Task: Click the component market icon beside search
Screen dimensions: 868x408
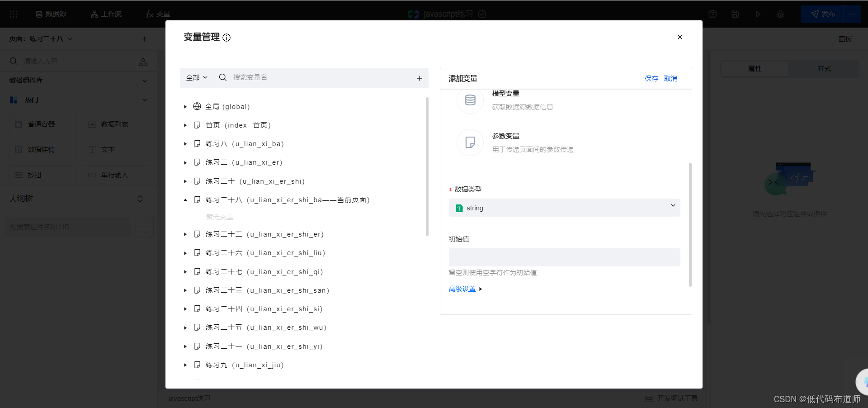Action: pos(143,62)
